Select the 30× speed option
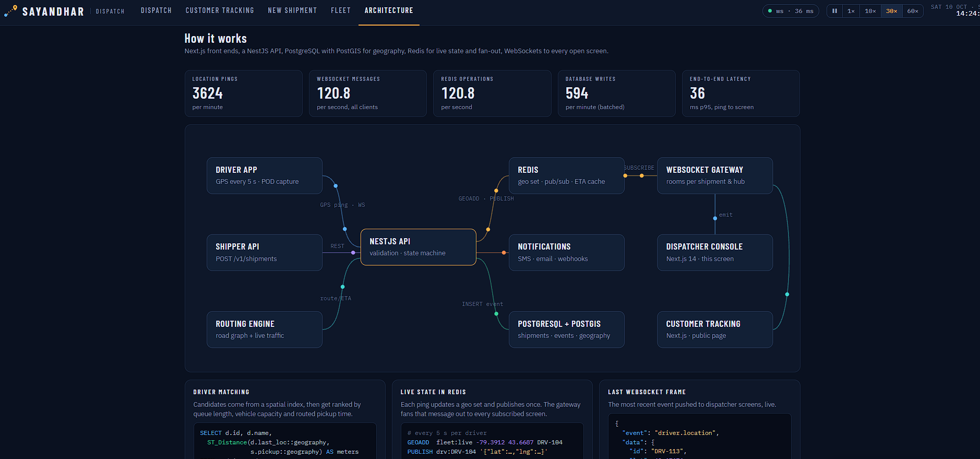 [x=892, y=11]
